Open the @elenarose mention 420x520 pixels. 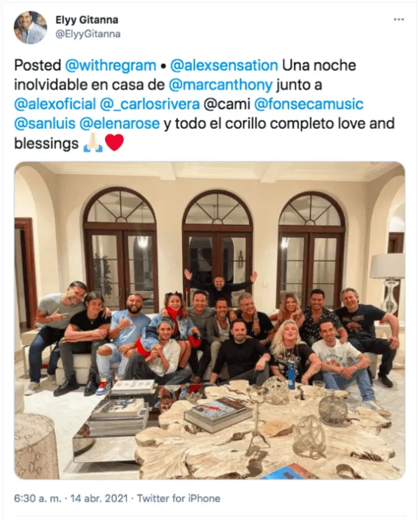(120, 124)
